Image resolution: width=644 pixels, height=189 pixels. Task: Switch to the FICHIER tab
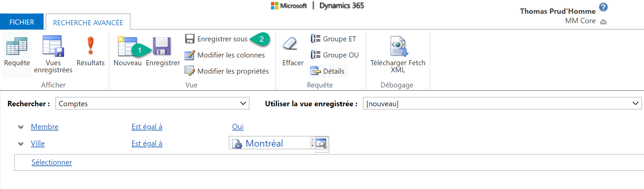22,22
